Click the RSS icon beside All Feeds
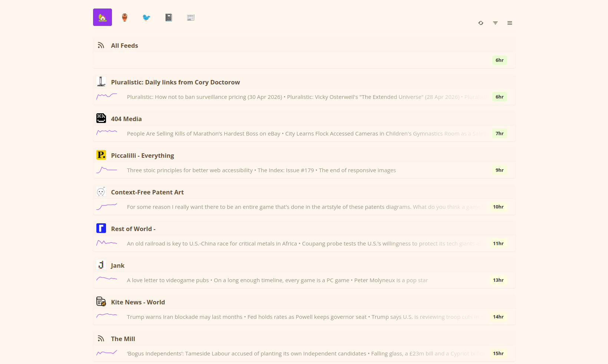Screen dimensions: 608x364 [101, 45]
